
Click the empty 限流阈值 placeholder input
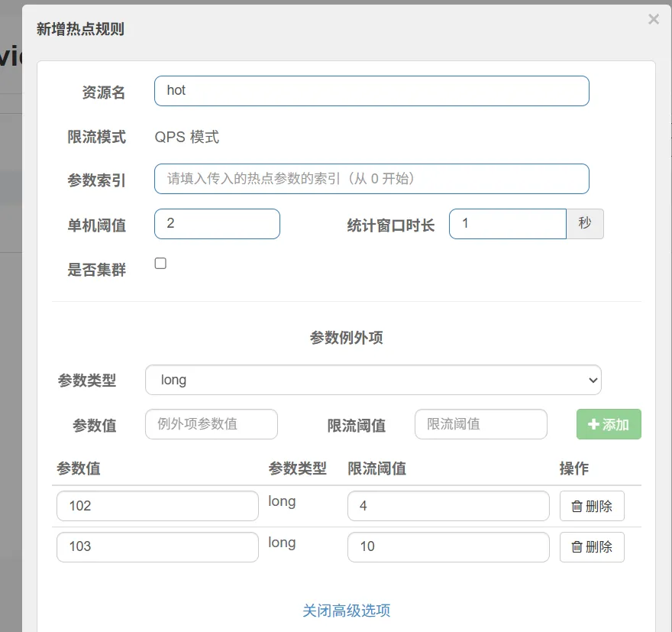480,424
